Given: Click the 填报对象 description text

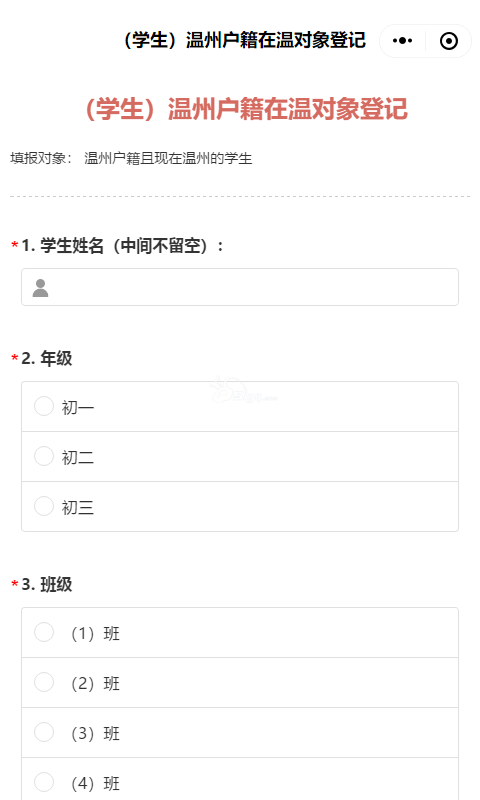Looking at the screenshot, I should [x=131, y=158].
